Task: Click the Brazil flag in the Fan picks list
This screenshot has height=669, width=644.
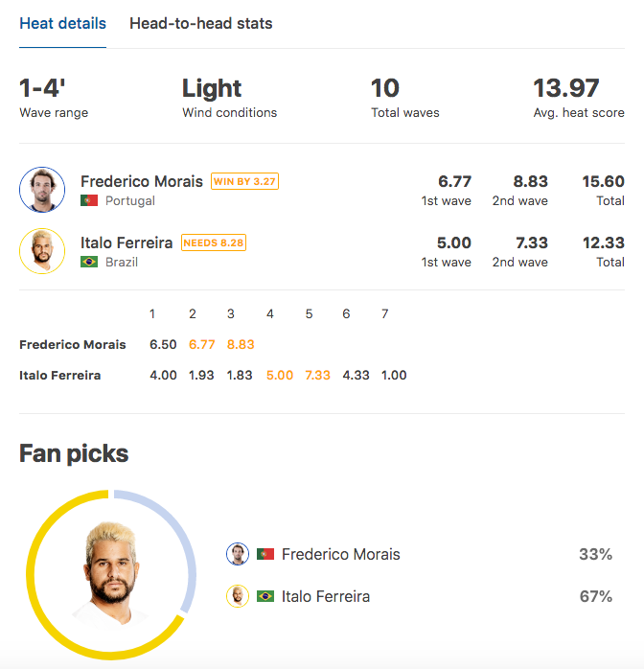Action: 265,596
